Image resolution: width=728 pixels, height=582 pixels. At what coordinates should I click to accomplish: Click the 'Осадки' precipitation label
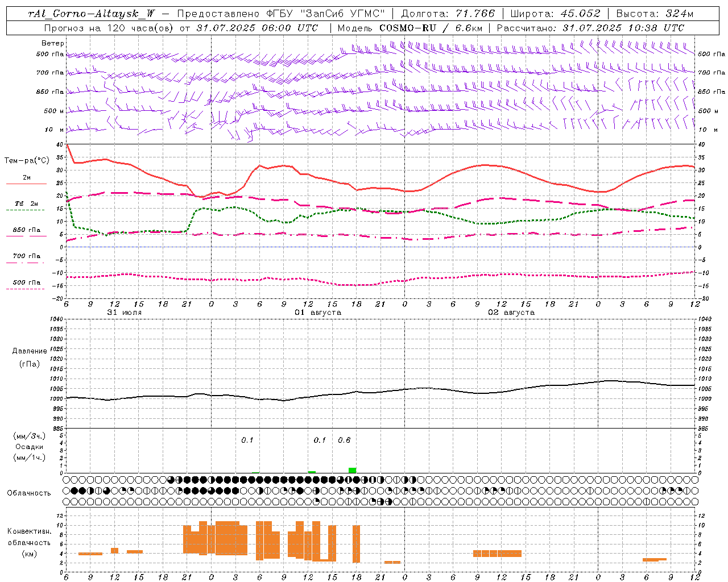click(x=30, y=447)
